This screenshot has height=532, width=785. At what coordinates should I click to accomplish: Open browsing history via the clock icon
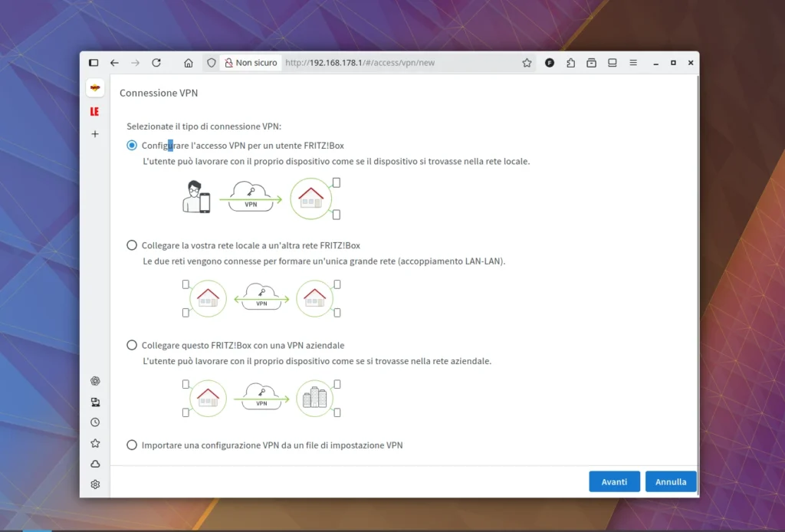tap(94, 422)
